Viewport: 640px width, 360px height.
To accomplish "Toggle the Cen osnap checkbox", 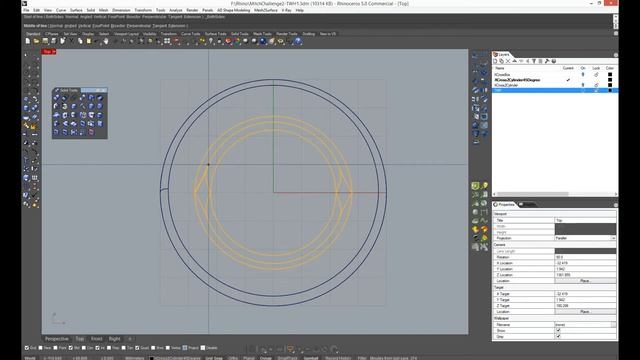I will pyautogui.click(x=84, y=348).
